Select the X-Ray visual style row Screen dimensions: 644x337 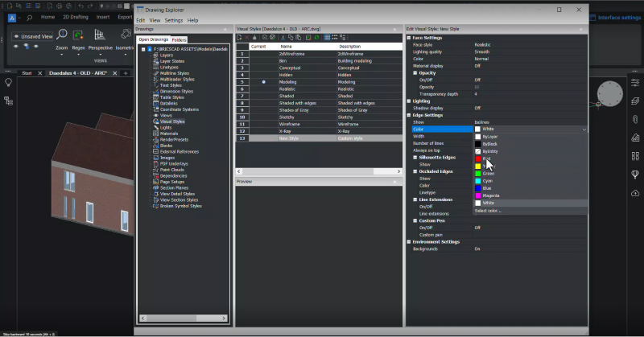319,131
